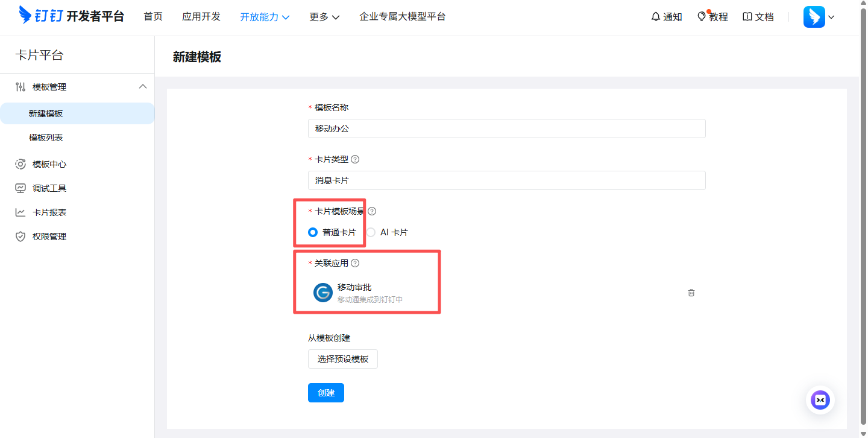Viewport: 868px width, 438px height.
Task: Open the user avatar account dropdown
Action: pyautogui.click(x=819, y=17)
